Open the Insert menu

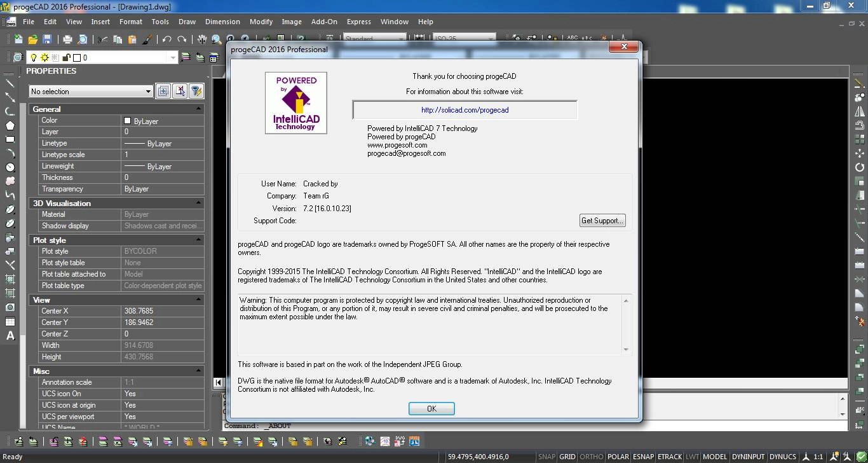point(100,22)
